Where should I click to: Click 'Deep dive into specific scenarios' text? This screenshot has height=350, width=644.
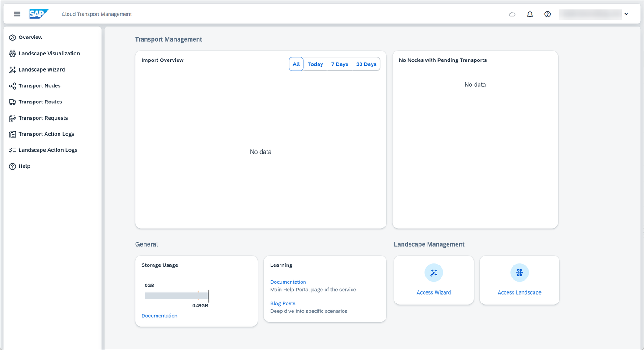309,311
